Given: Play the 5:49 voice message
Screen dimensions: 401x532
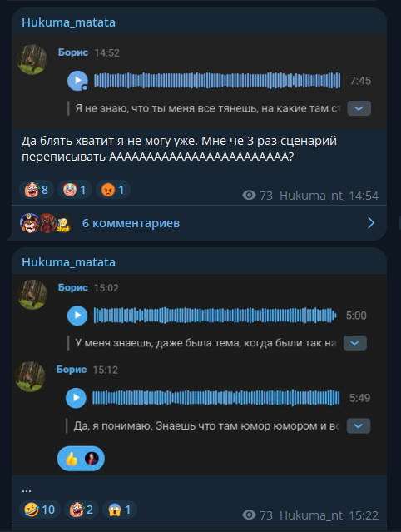Looking at the screenshot, I should (x=76, y=398).
